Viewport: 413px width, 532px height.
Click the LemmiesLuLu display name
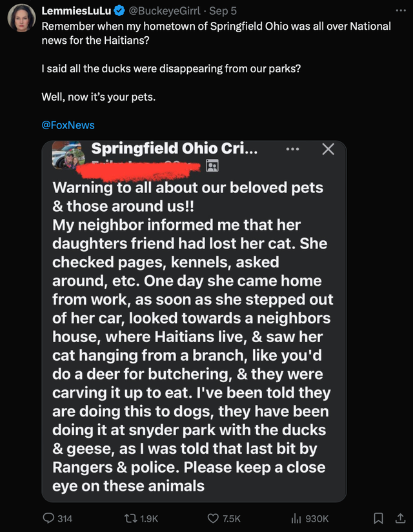[76, 11]
